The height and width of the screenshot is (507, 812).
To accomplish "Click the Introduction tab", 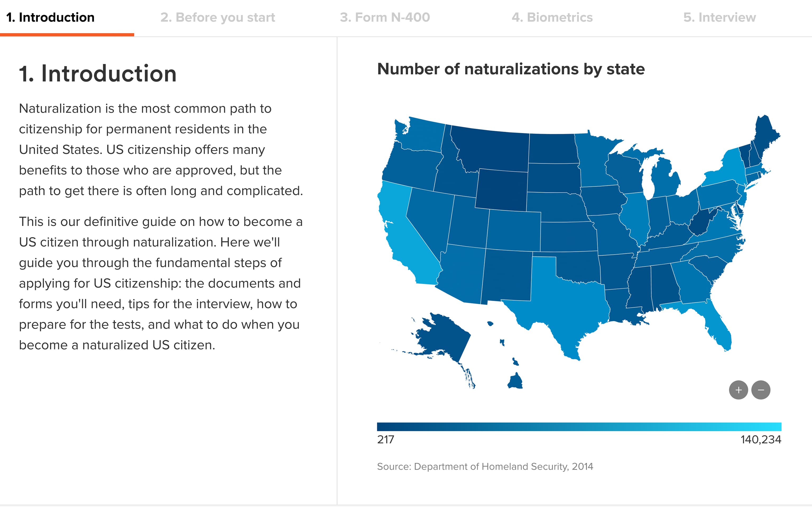I will 50,17.
